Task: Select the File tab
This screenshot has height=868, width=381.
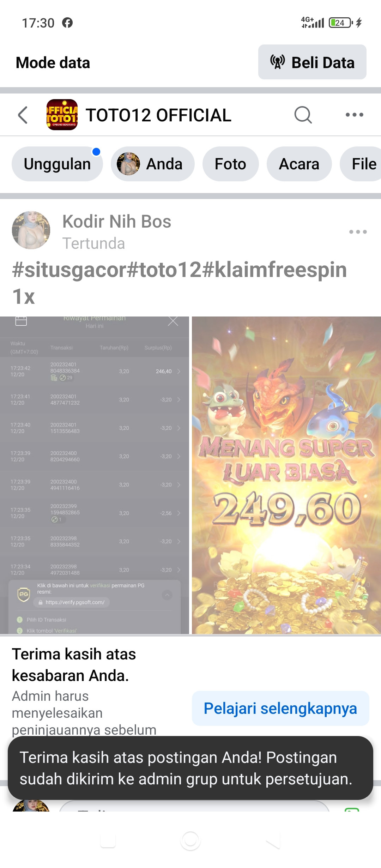Action: point(362,164)
